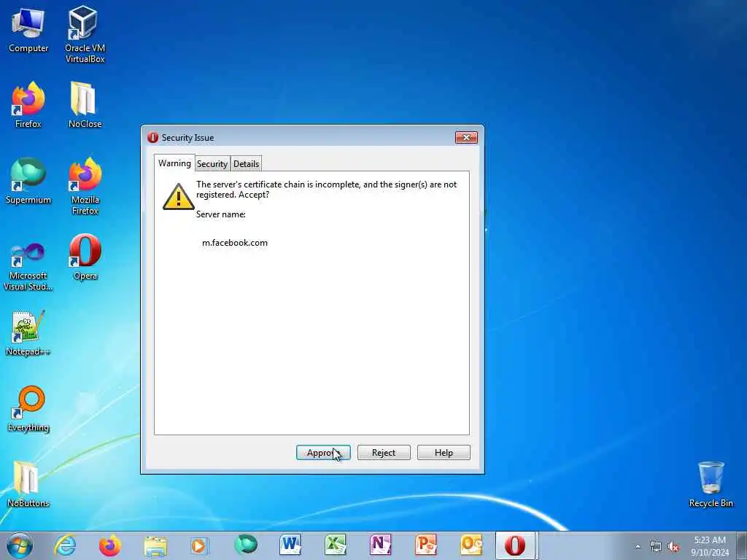Open Oracle VM VirtualBox desktop shortcut
747x560 pixels.
(x=85, y=34)
